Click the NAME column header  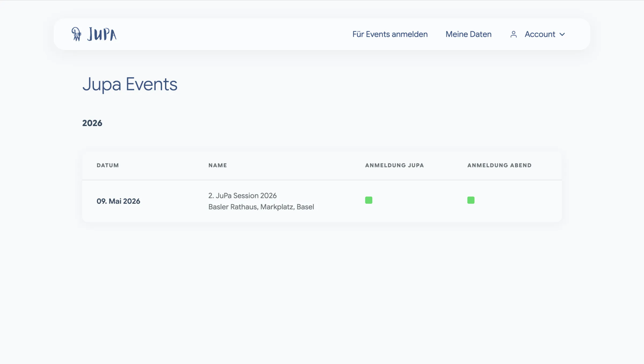point(217,165)
